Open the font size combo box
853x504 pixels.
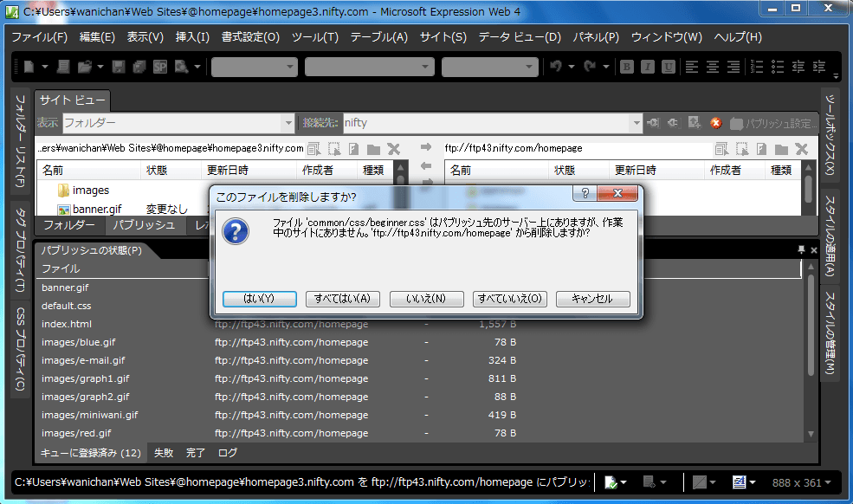(x=489, y=67)
